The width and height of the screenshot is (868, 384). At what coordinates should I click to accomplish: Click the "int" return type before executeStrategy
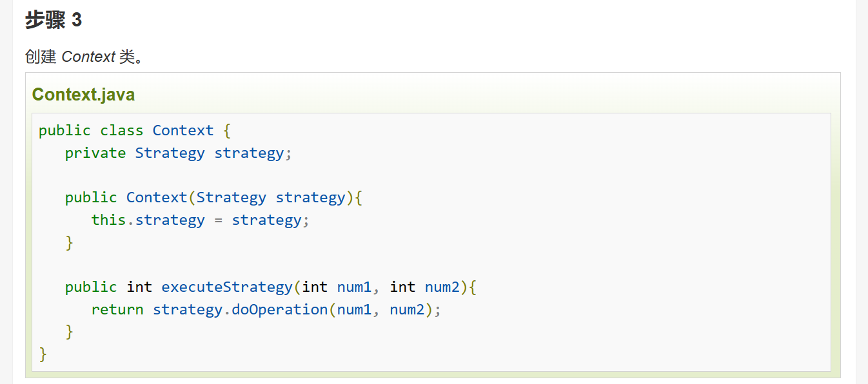[x=139, y=287]
